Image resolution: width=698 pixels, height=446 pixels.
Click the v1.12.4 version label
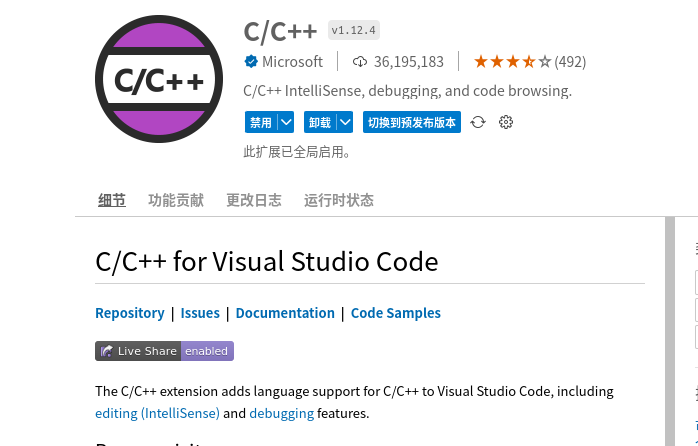354,30
